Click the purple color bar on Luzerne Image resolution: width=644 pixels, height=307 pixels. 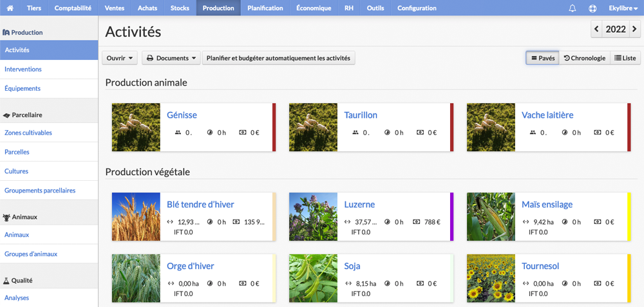452,217
